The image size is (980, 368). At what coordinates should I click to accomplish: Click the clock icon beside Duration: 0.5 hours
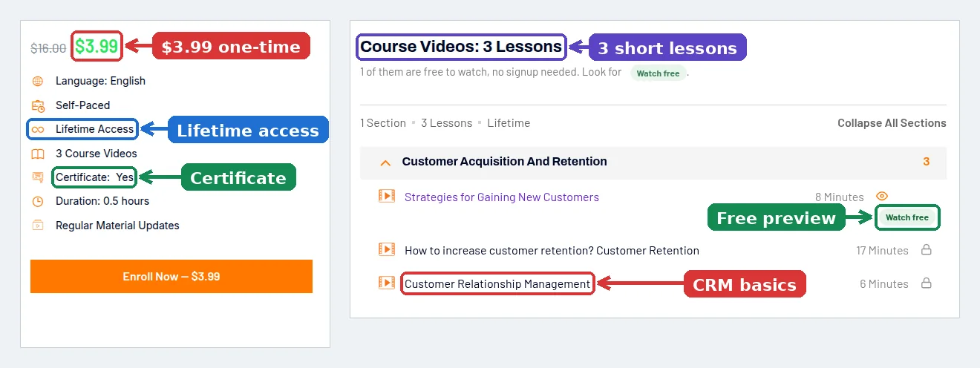tap(38, 201)
